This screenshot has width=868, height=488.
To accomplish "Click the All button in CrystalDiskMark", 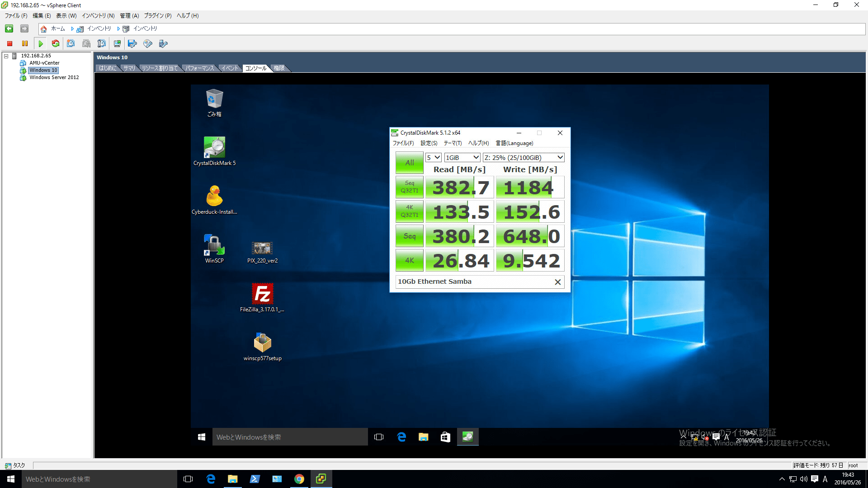I will pyautogui.click(x=410, y=163).
